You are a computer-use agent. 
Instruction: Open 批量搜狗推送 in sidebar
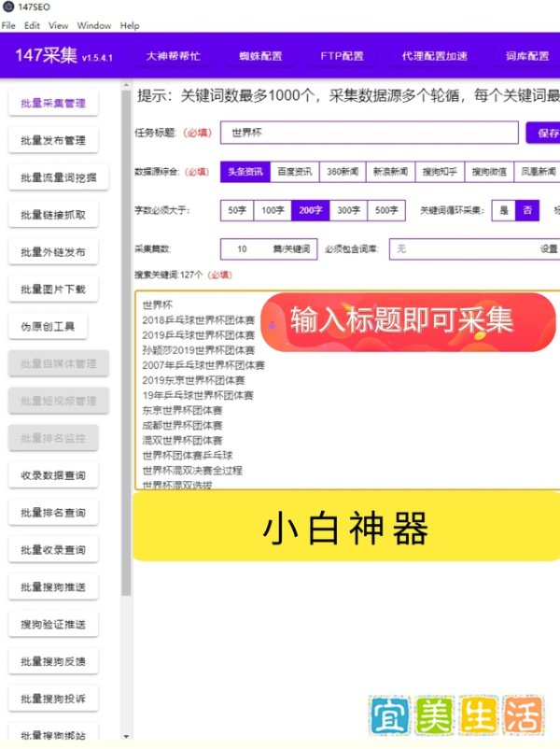click(x=53, y=587)
